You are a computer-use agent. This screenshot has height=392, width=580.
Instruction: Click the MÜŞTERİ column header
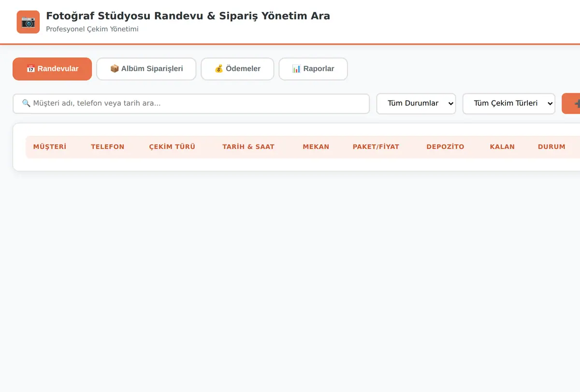coord(50,147)
